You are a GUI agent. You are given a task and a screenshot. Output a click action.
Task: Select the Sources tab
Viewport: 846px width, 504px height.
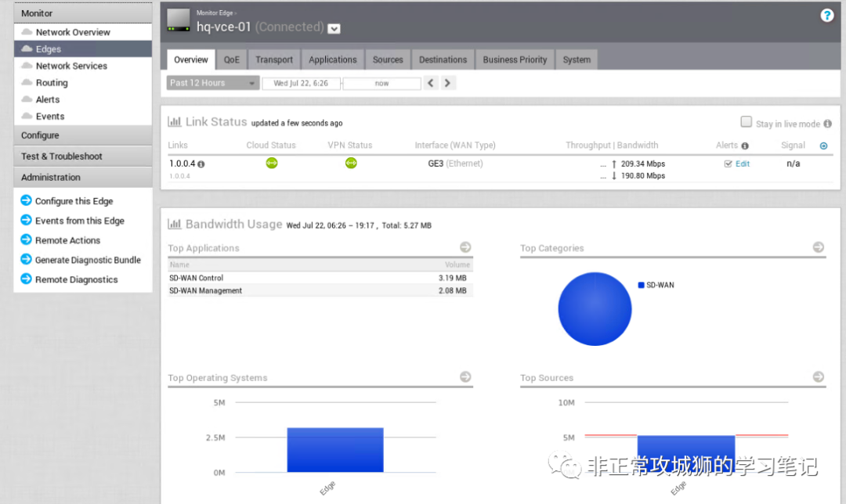[x=388, y=59]
